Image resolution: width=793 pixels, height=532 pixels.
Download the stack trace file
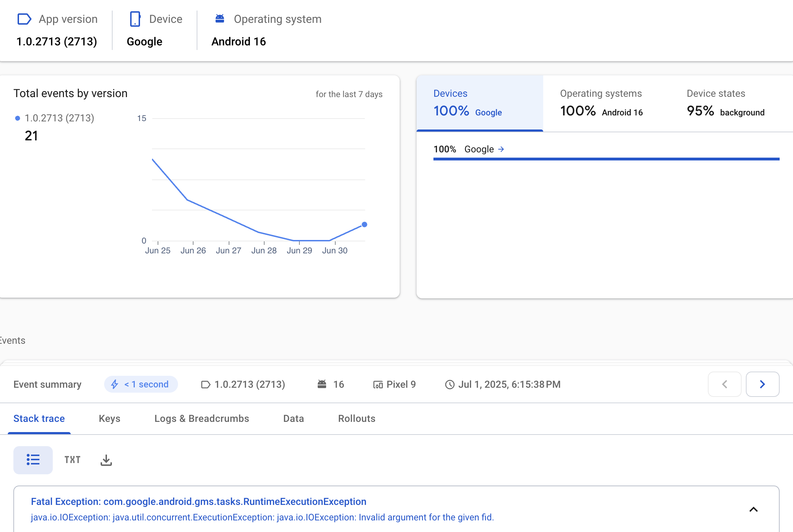click(106, 460)
